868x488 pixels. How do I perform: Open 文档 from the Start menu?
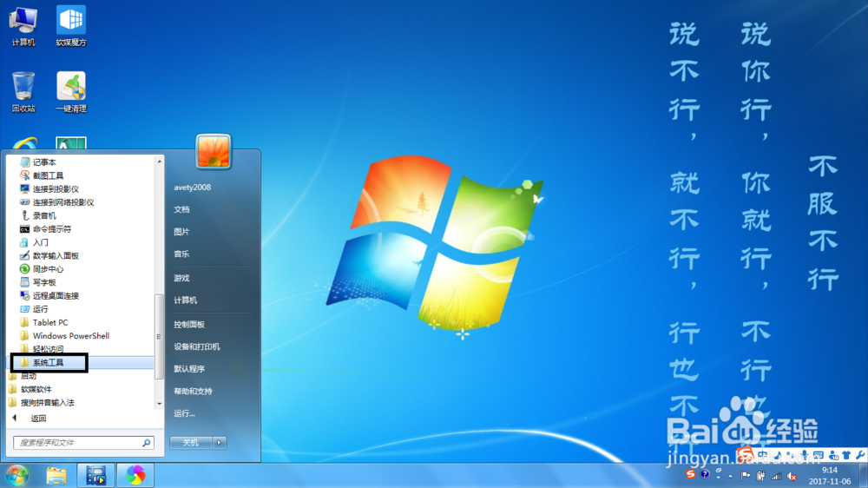(181, 209)
